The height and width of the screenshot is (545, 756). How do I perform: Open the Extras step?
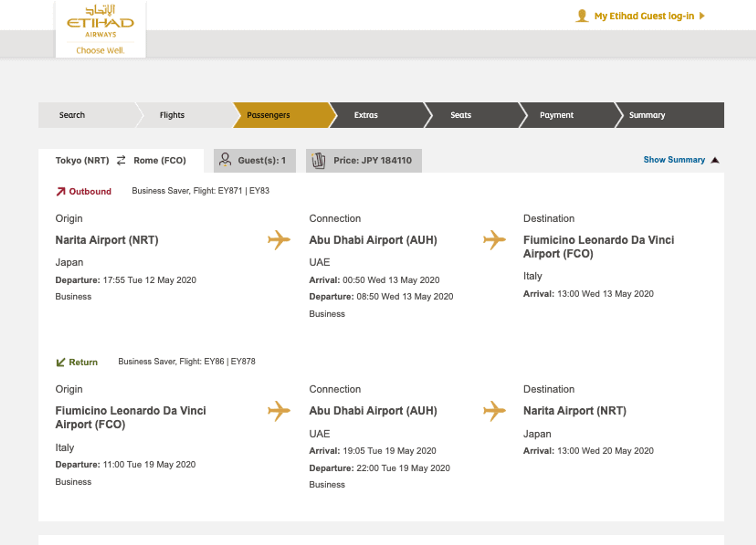click(366, 115)
